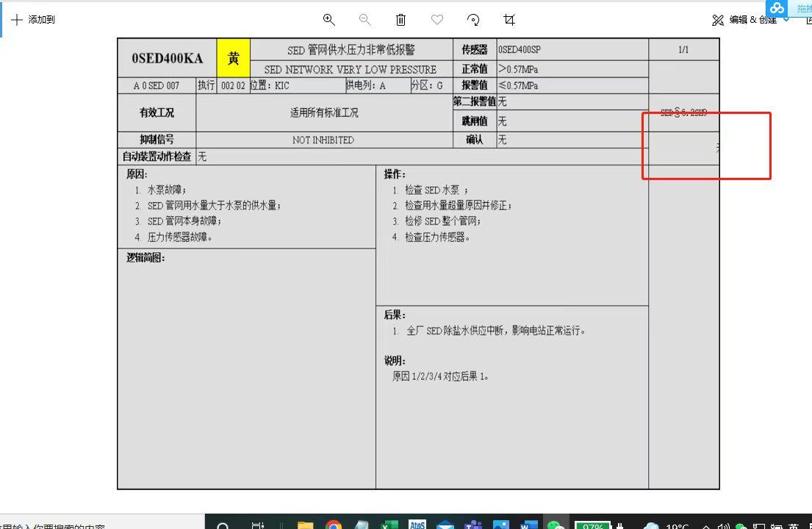Open the WeChat icon in taskbar
The width and height of the screenshot is (812, 529).
click(x=556, y=525)
